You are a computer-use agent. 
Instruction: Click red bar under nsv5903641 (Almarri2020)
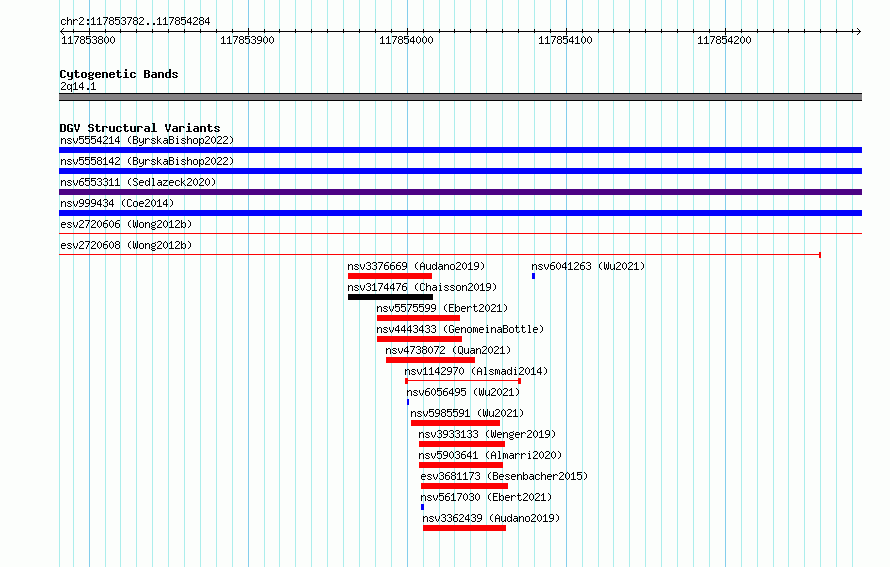pos(461,465)
